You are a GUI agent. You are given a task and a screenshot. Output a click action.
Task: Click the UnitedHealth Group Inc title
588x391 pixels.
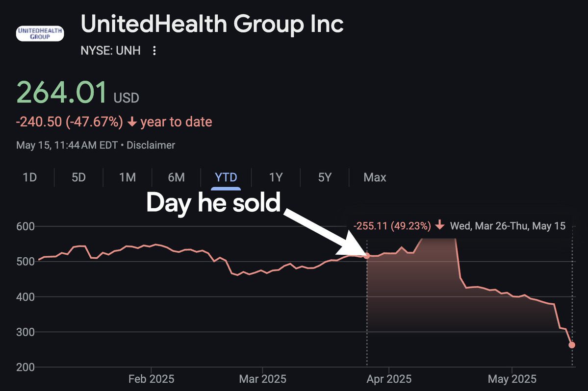pos(212,24)
